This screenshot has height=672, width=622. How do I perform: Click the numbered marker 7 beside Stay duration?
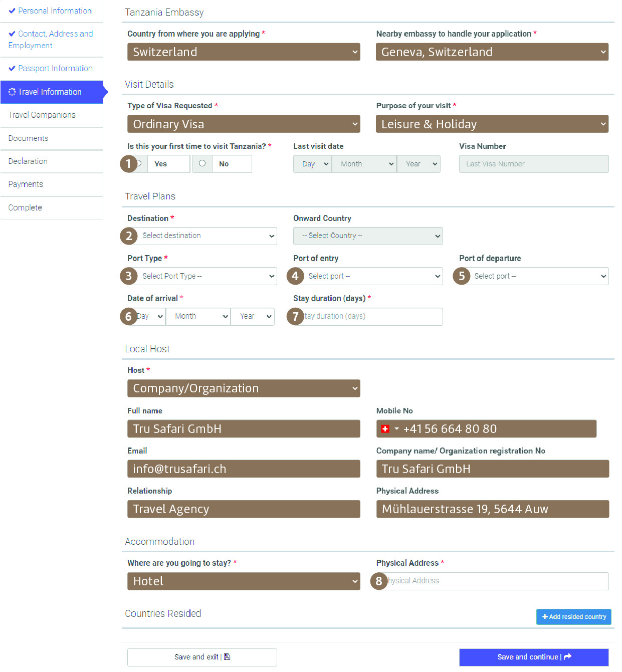tap(295, 317)
